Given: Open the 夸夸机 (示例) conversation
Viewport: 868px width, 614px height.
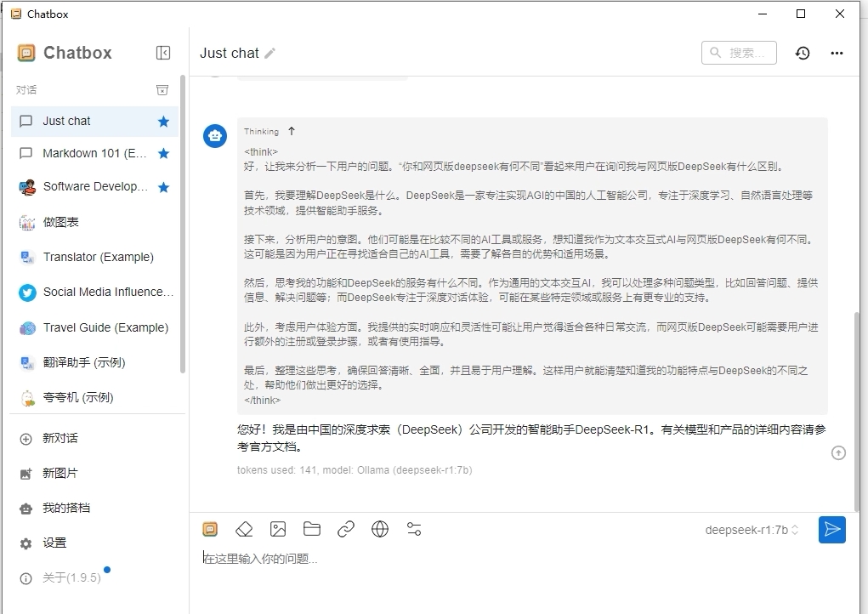Looking at the screenshot, I should (94, 397).
